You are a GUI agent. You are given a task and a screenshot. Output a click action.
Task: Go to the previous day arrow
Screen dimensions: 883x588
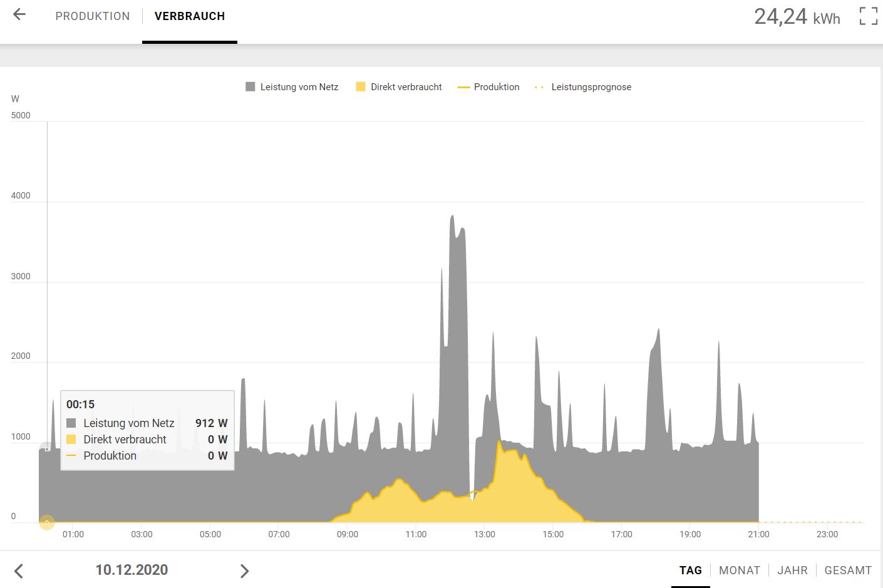coord(19,570)
